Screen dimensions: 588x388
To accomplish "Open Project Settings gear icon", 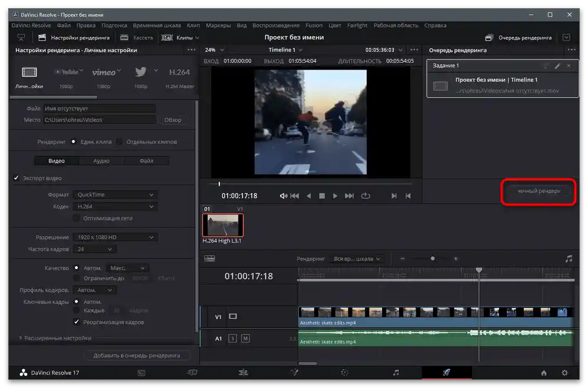I will click(564, 373).
